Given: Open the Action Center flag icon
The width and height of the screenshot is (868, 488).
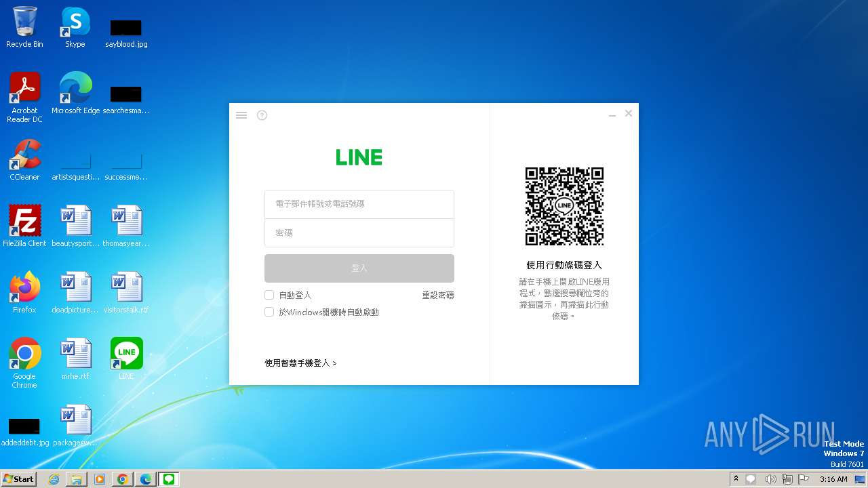Looking at the screenshot, I should tap(804, 479).
